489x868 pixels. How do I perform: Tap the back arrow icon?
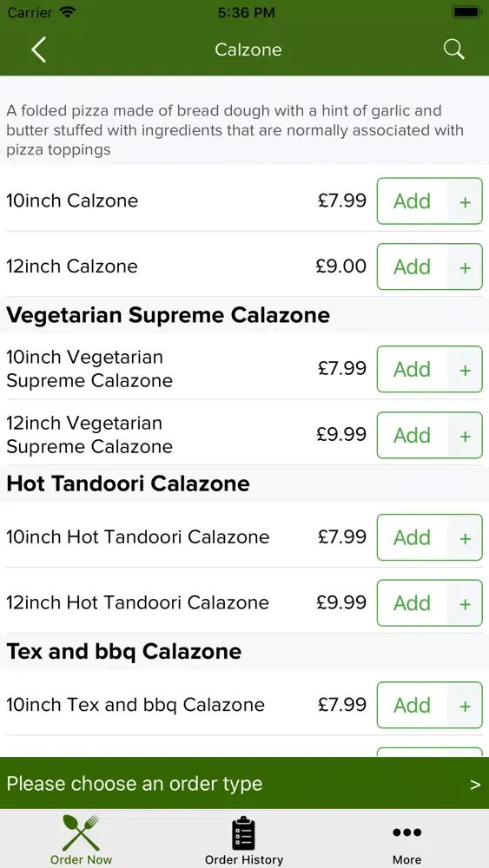38,49
